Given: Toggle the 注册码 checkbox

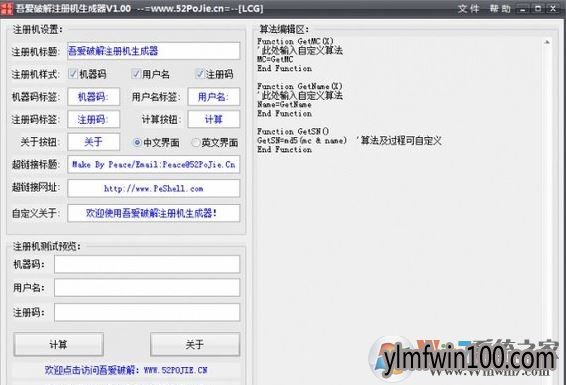Looking at the screenshot, I should pyautogui.click(x=200, y=74).
